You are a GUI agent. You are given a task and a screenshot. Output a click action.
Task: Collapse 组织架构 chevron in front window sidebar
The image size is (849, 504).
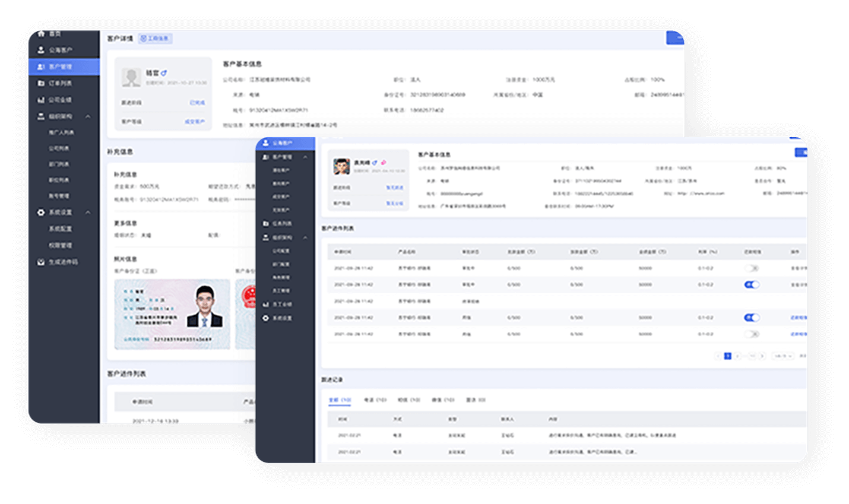tap(305, 237)
